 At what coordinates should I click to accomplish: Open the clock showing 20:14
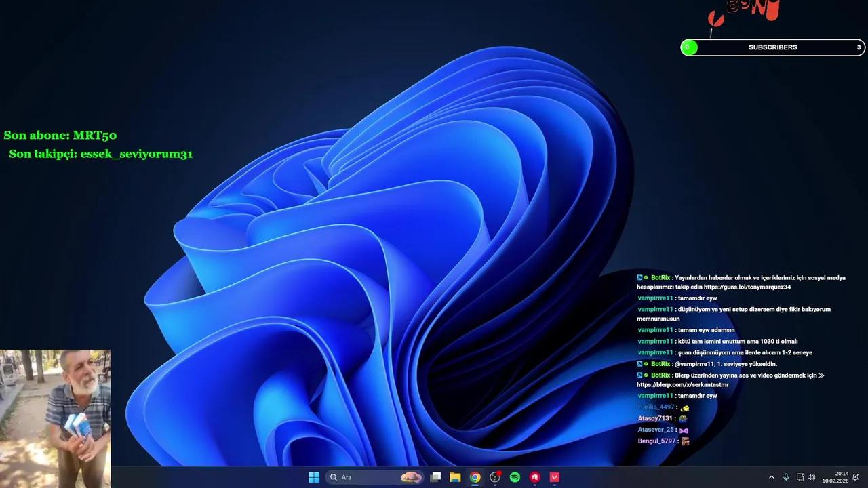click(835, 477)
